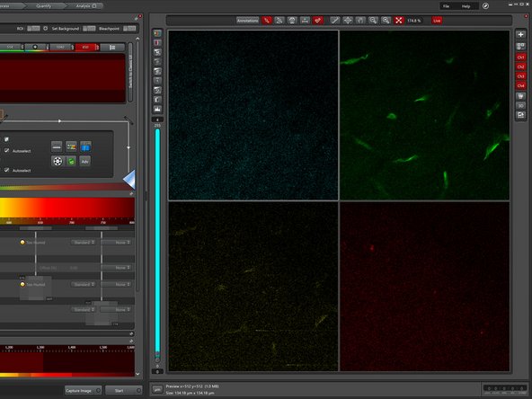Viewport: 532px width, 399px height.
Task: Click Switch to Classic UI vertical button
Action: click(130, 71)
